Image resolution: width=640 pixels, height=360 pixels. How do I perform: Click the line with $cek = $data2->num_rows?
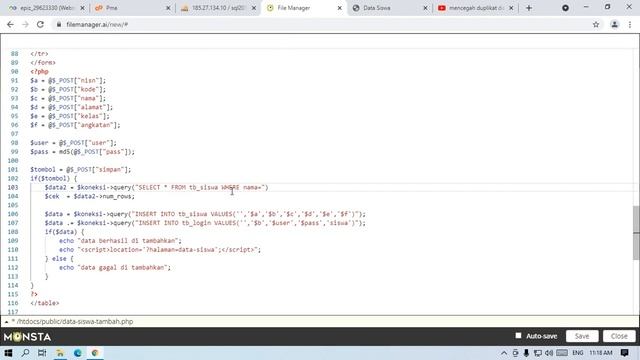[89, 196]
